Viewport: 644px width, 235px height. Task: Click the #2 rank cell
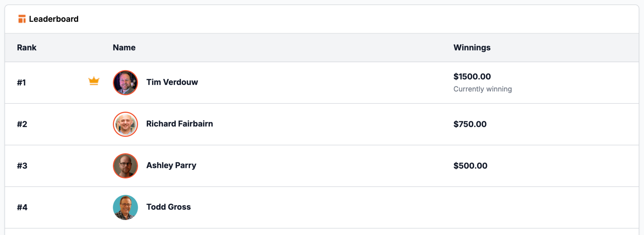[22, 124]
